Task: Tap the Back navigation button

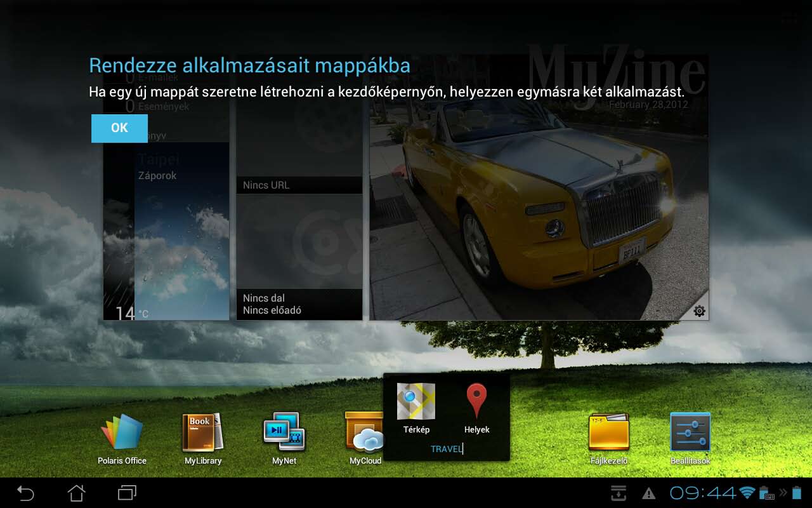Action: [x=25, y=493]
